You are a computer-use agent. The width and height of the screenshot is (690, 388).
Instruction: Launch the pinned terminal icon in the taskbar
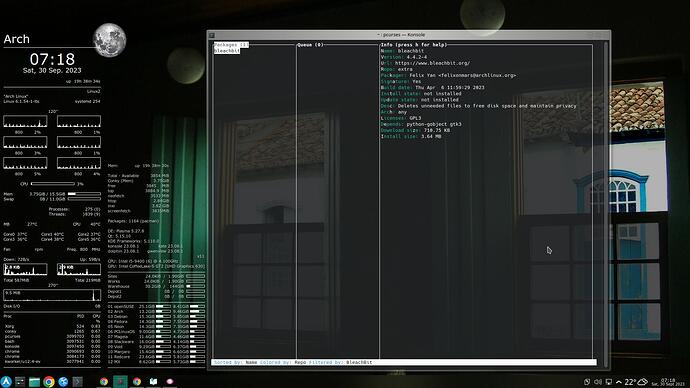point(77,382)
